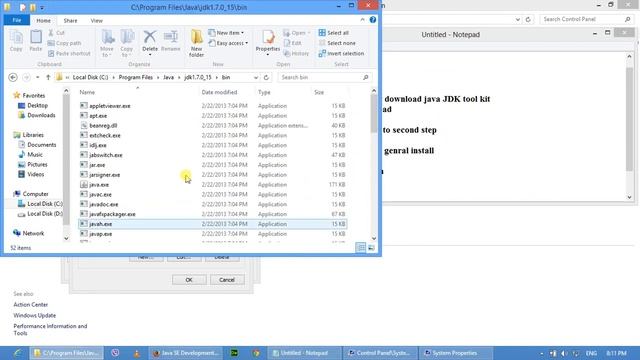The image size is (640, 360).
Task: Click the Copy icon in Clipboard group
Action: pos(16,41)
